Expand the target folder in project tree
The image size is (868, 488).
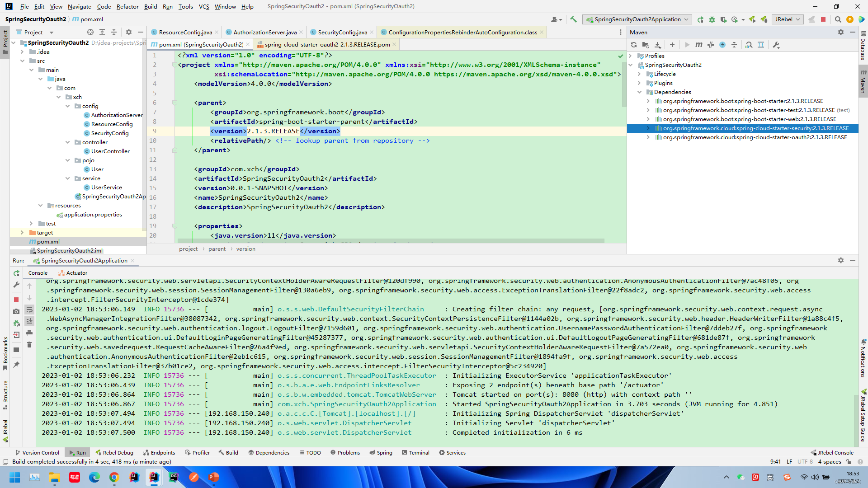click(22, 233)
